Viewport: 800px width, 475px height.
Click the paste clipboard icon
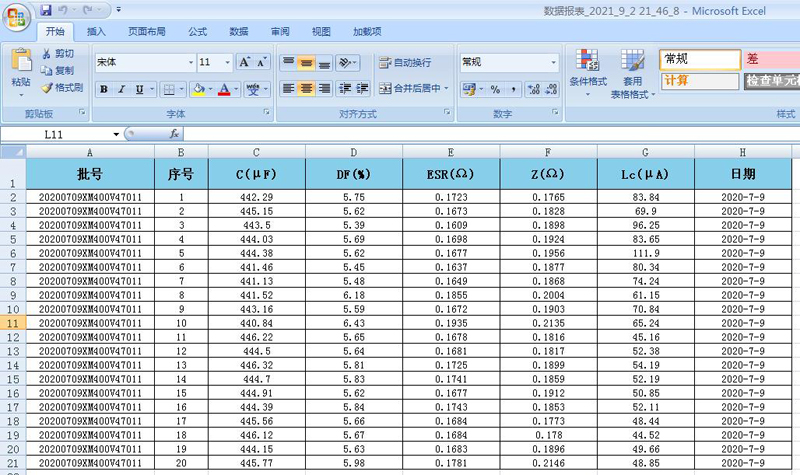pos(20,62)
